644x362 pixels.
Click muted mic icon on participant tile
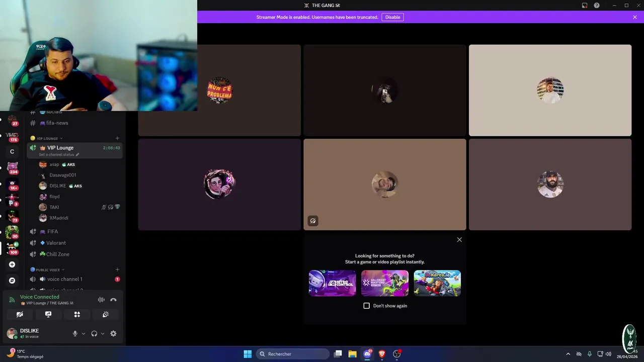pos(313,221)
